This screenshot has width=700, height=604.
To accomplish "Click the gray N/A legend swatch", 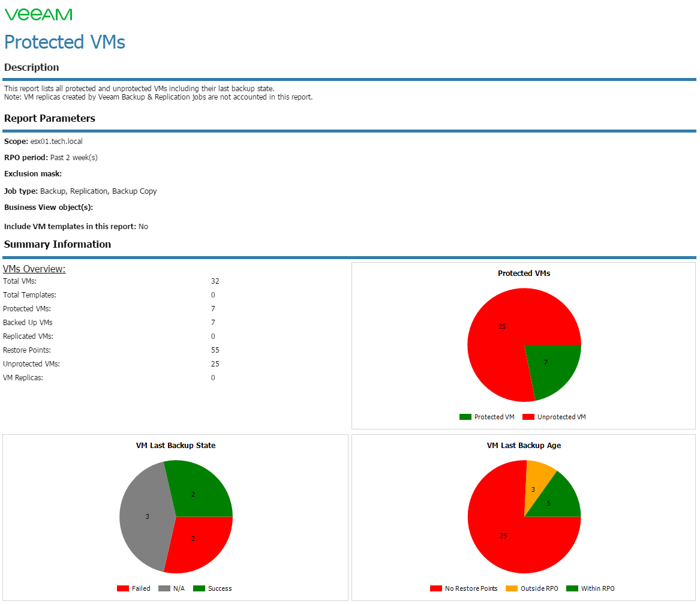I will (164, 588).
